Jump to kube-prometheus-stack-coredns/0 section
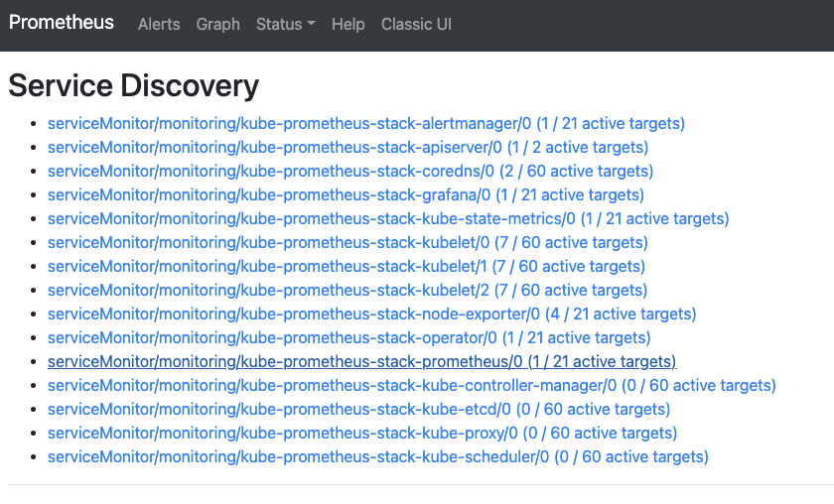The height and width of the screenshot is (504, 834). [x=350, y=172]
